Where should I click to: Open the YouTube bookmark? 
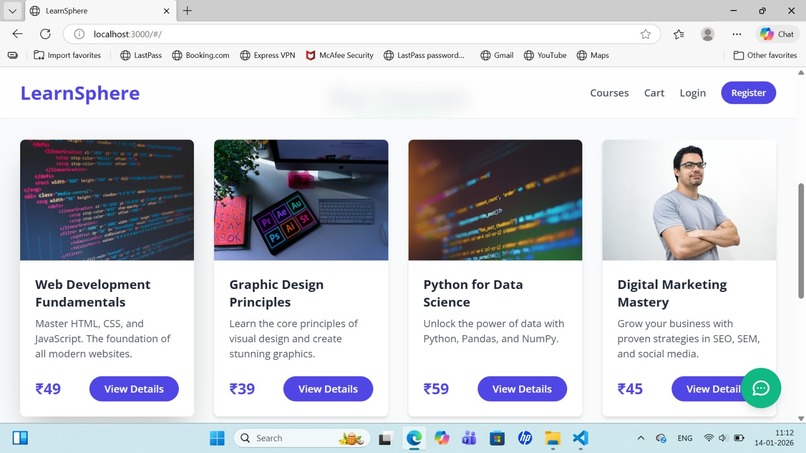pos(545,55)
